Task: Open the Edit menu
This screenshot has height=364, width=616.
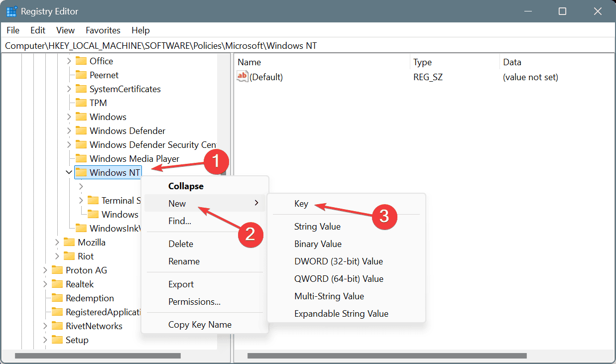Action: click(x=38, y=30)
